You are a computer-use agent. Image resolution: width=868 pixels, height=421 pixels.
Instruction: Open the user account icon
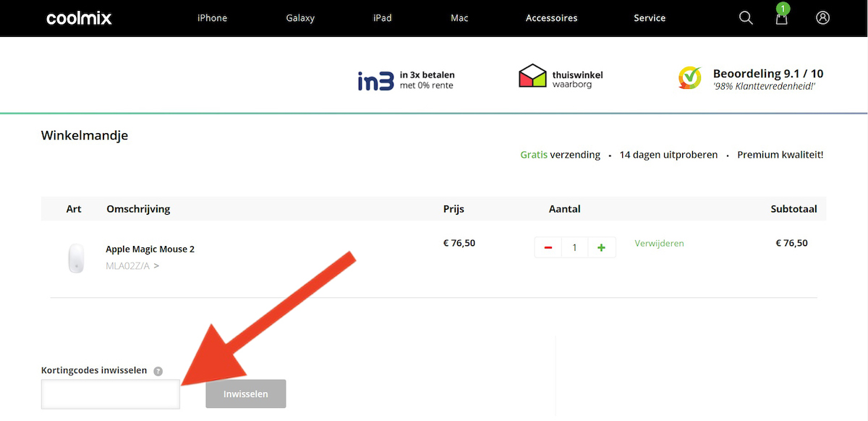pos(822,17)
